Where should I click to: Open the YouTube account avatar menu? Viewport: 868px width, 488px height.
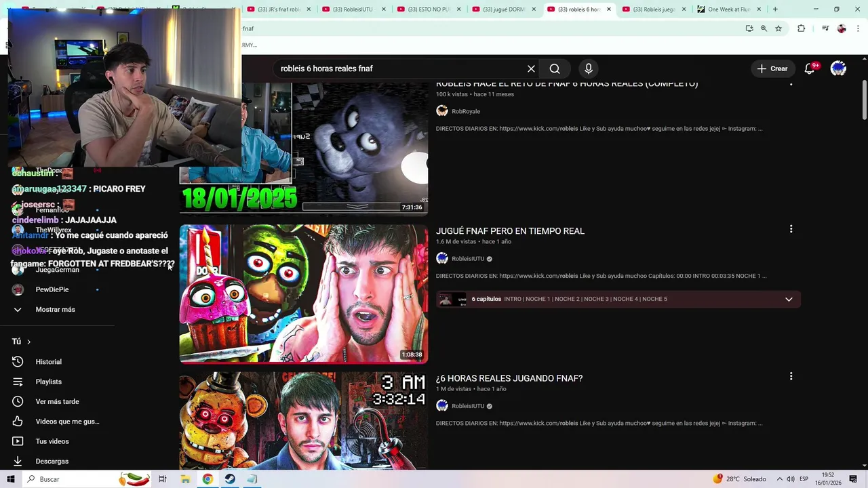pyautogui.click(x=838, y=68)
